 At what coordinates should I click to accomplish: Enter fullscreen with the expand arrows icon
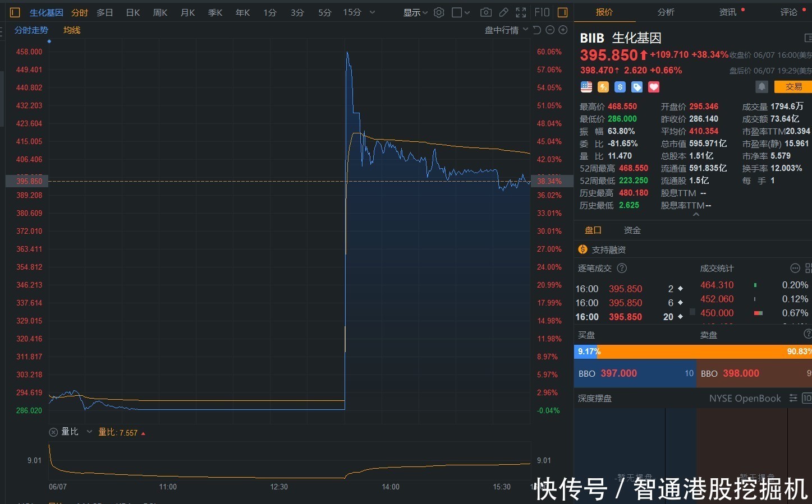coord(521,12)
